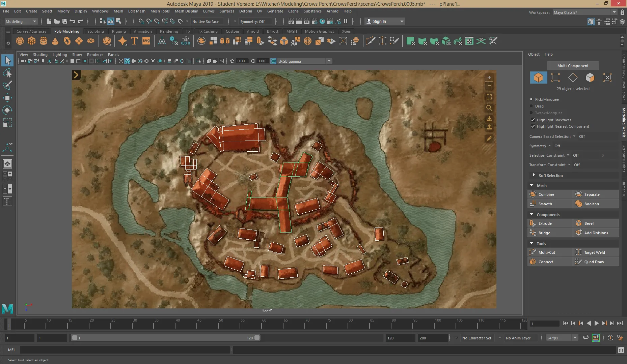
Task: Activate the Scale tool in toolbox
Action: point(7,123)
